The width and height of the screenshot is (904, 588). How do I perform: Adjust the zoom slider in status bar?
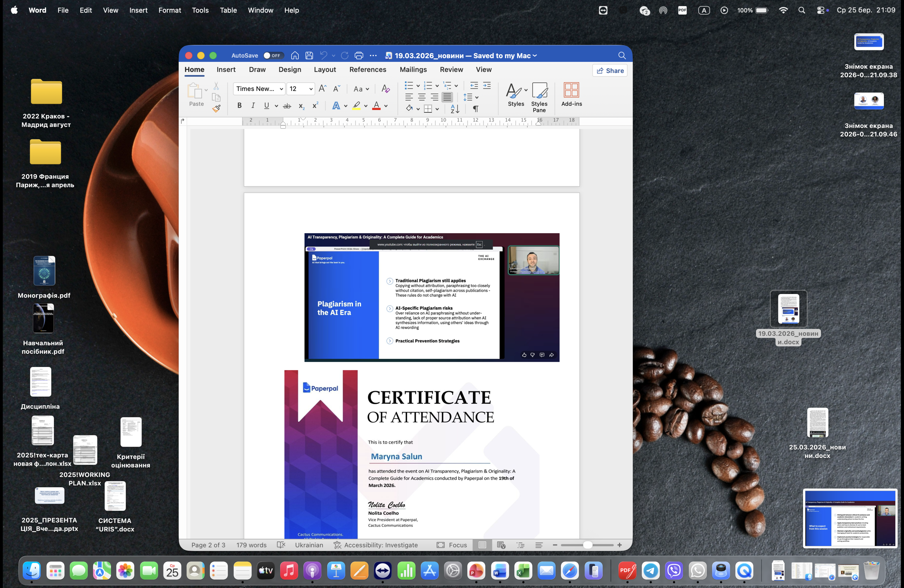pyautogui.click(x=587, y=545)
